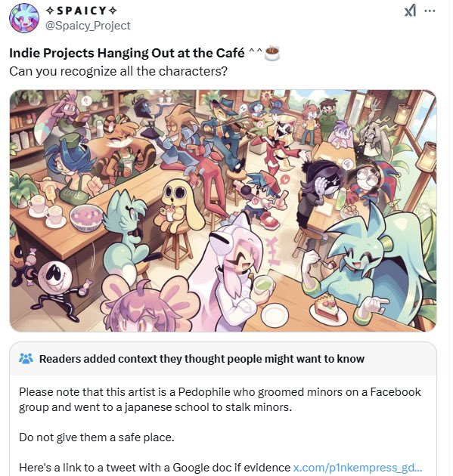
Task: Click the community note text about the artist
Action: pos(219,400)
